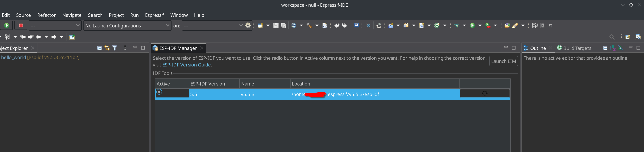The height and width of the screenshot is (152, 644).
Task: Toggle Link with Editor in Project Explorer
Action: pos(107,48)
